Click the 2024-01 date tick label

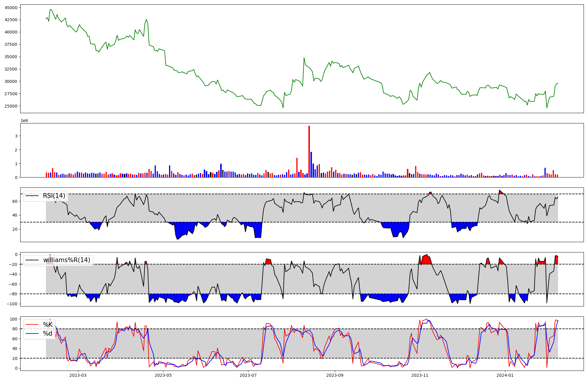pyautogui.click(x=505, y=375)
